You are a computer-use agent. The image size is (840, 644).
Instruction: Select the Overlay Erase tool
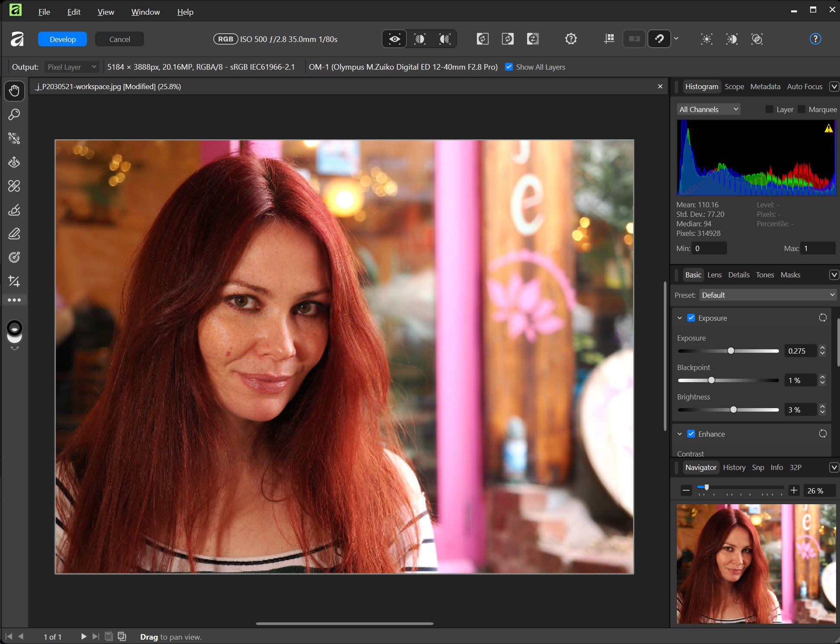[14, 234]
